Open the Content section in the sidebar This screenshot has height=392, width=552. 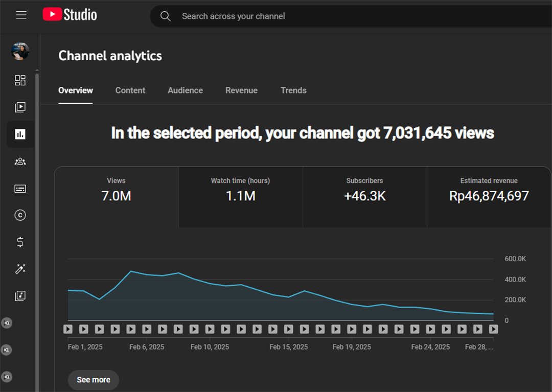click(x=20, y=107)
